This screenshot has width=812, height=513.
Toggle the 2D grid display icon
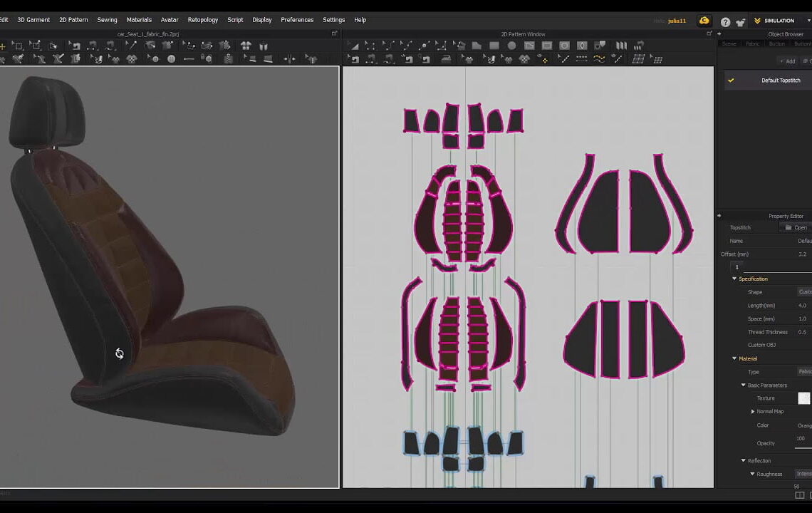pyautogui.click(x=638, y=58)
